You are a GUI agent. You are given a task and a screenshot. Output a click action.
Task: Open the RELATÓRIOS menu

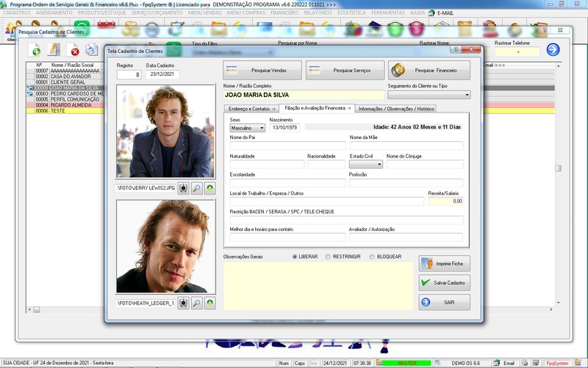[318, 13]
